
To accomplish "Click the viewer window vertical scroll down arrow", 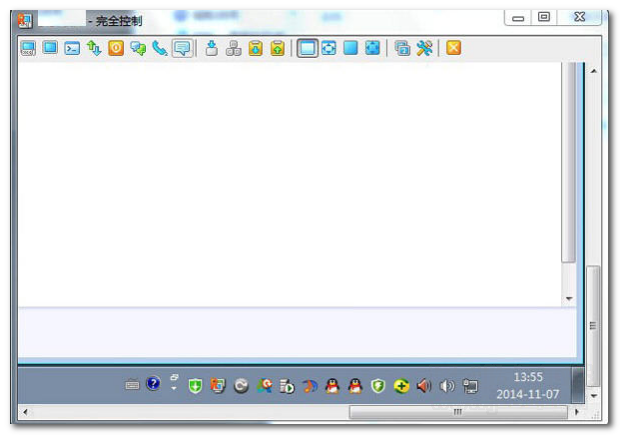I will point(594,395).
